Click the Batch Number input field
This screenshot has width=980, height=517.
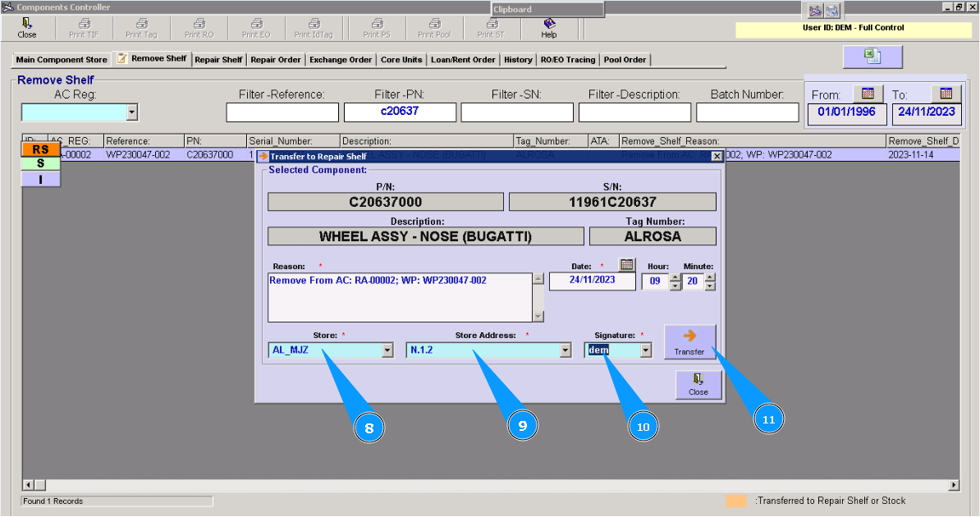pyautogui.click(x=748, y=112)
